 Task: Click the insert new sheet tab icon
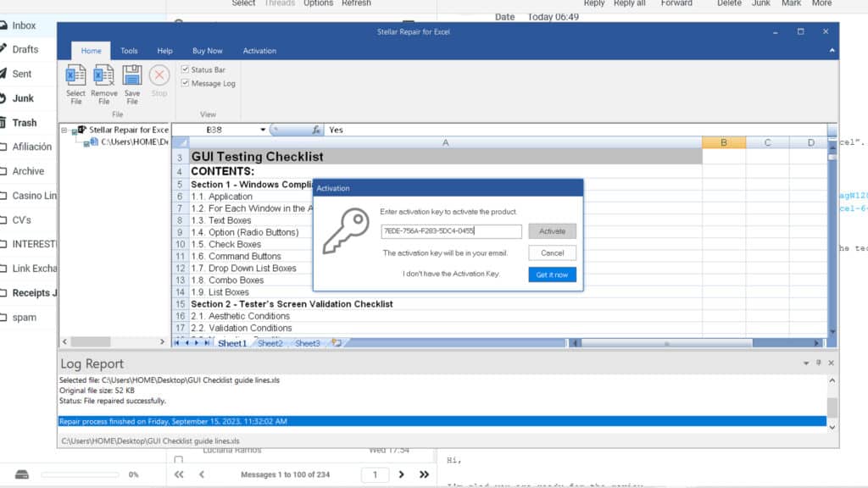[x=336, y=343]
